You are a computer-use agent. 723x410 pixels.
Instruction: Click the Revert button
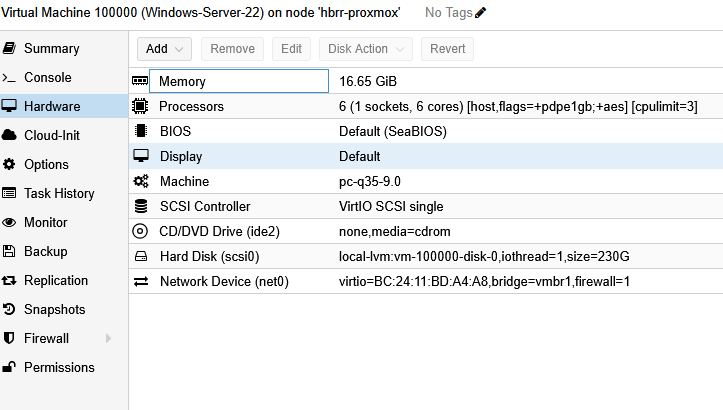click(x=447, y=49)
